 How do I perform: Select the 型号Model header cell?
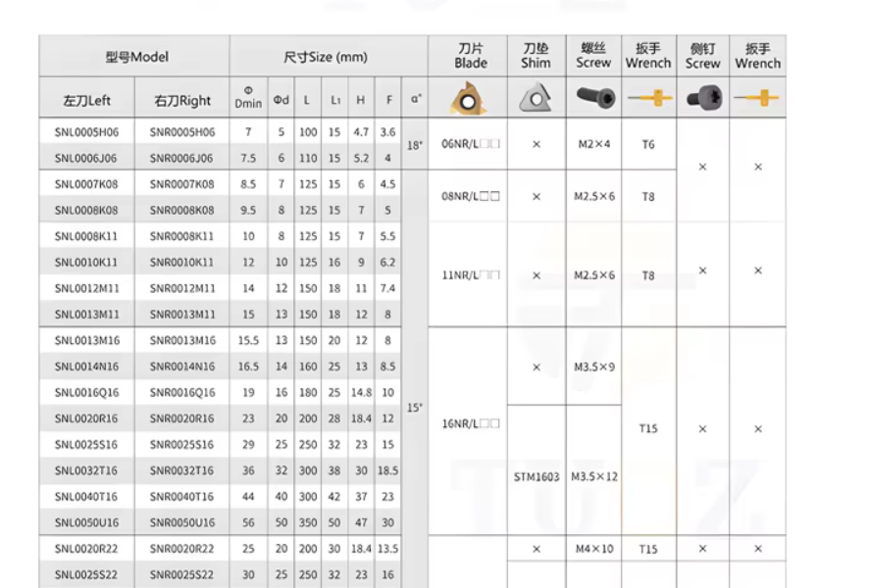click(x=134, y=57)
